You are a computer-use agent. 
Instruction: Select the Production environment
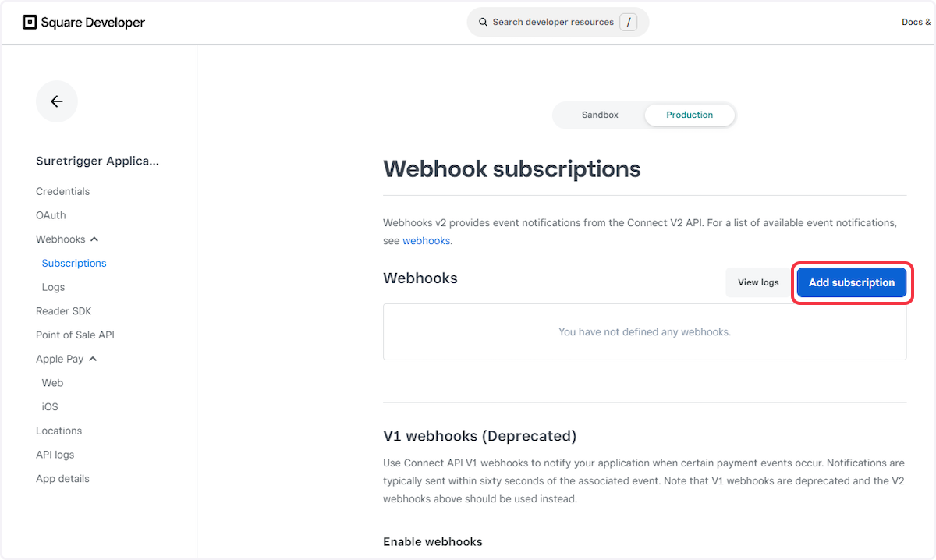(690, 115)
